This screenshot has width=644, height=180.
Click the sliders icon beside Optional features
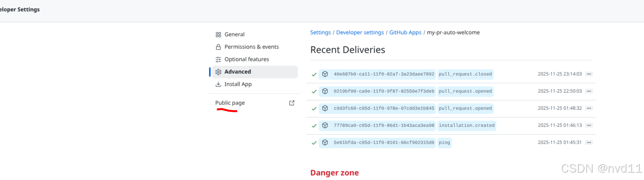click(218, 59)
